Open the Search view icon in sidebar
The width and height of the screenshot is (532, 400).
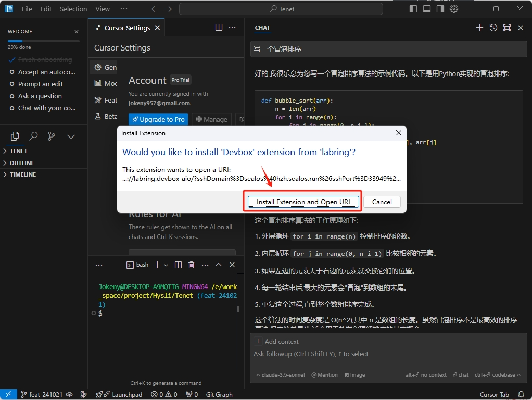point(33,136)
